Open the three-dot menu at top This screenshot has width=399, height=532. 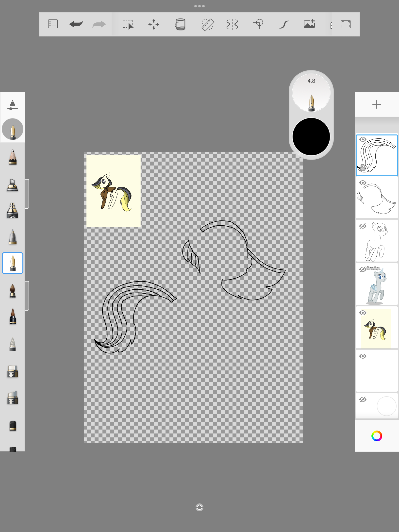pyautogui.click(x=199, y=6)
